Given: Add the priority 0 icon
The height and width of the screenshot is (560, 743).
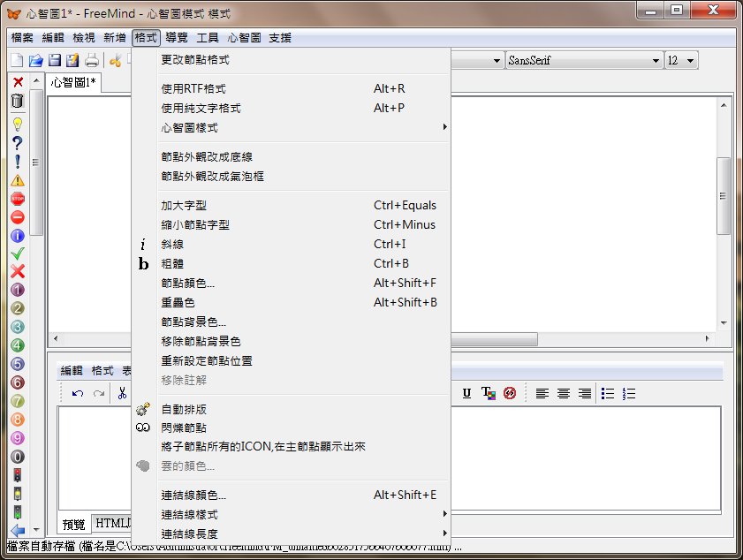Looking at the screenshot, I should pyautogui.click(x=18, y=457).
